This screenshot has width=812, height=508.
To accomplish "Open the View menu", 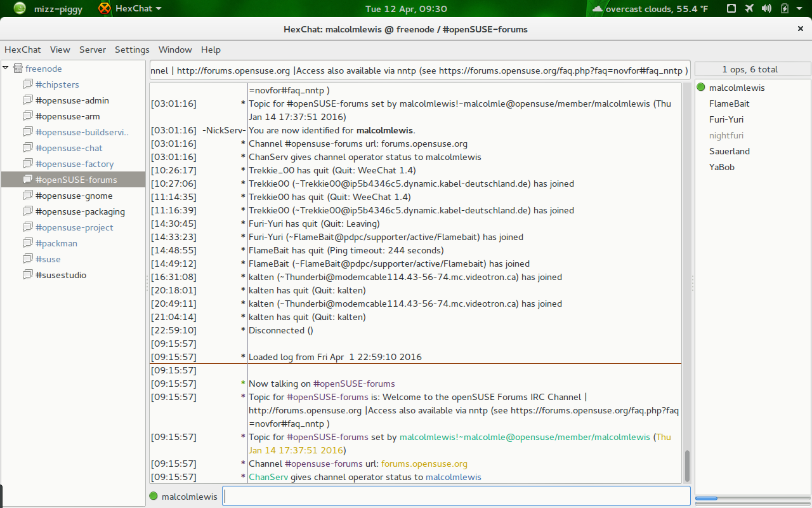I will tap(60, 50).
